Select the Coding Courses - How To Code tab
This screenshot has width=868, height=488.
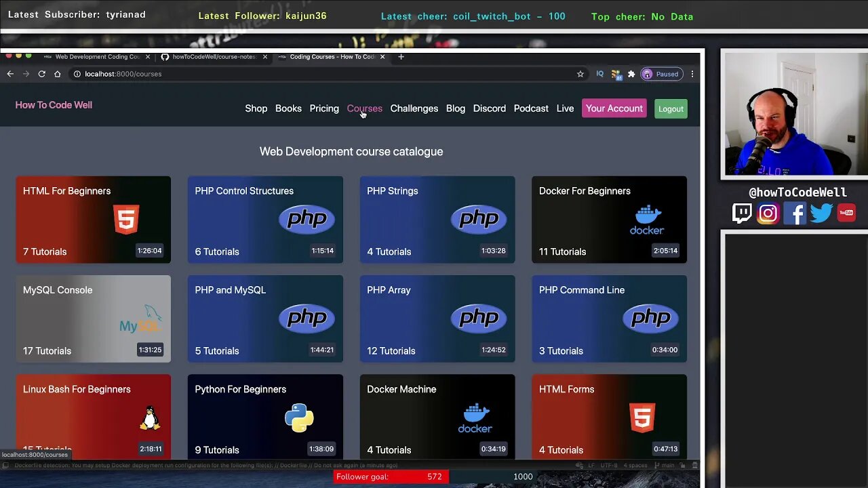click(x=331, y=57)
